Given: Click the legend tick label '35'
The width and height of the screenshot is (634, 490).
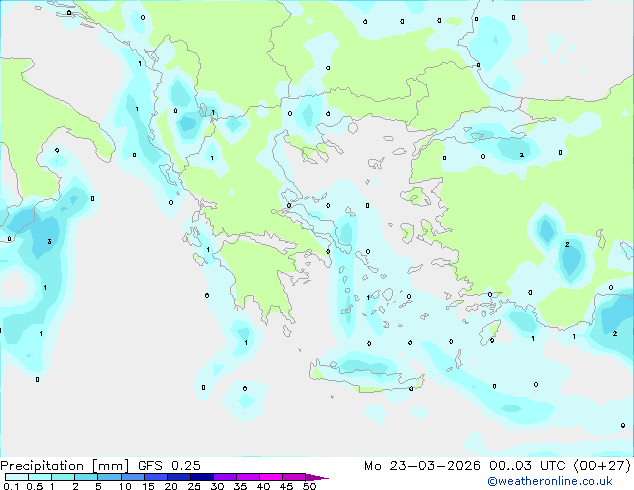Looking at the screenshot, I should click(x=240, y=486).
